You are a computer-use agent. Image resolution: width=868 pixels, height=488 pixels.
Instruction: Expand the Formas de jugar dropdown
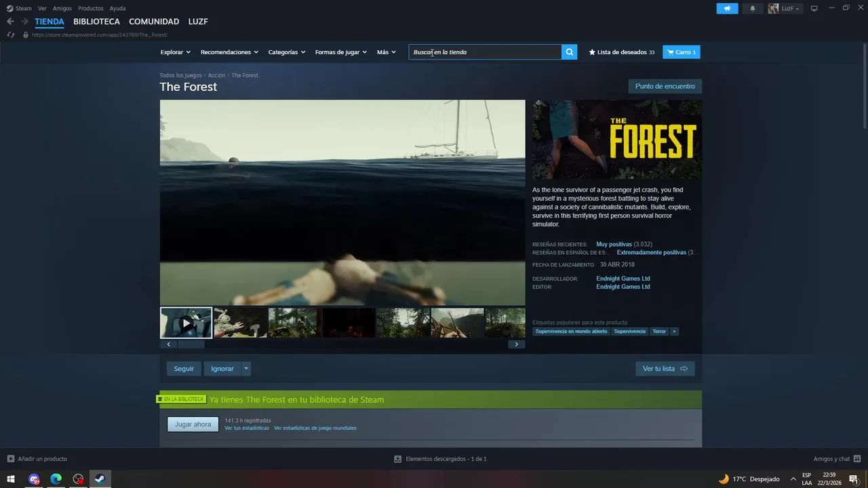pyautogui.click(x=340, y=52)
